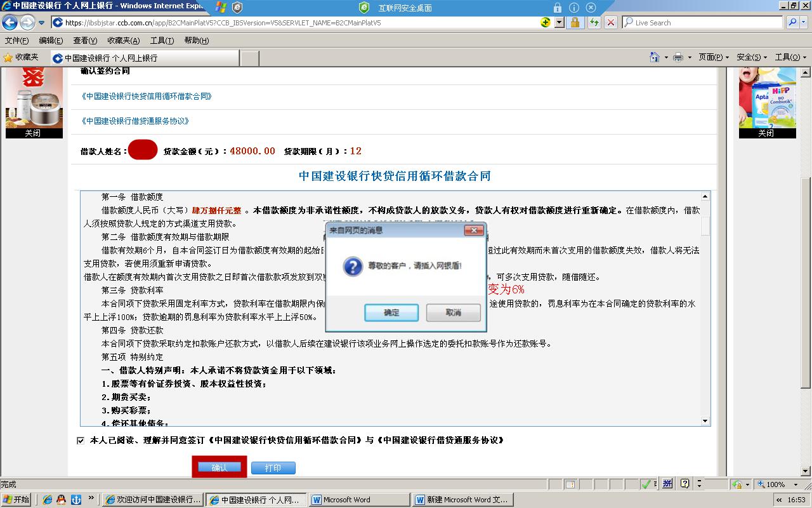
Task: Click the browser Forward arrow button
Action: click(x=27, y=22)
